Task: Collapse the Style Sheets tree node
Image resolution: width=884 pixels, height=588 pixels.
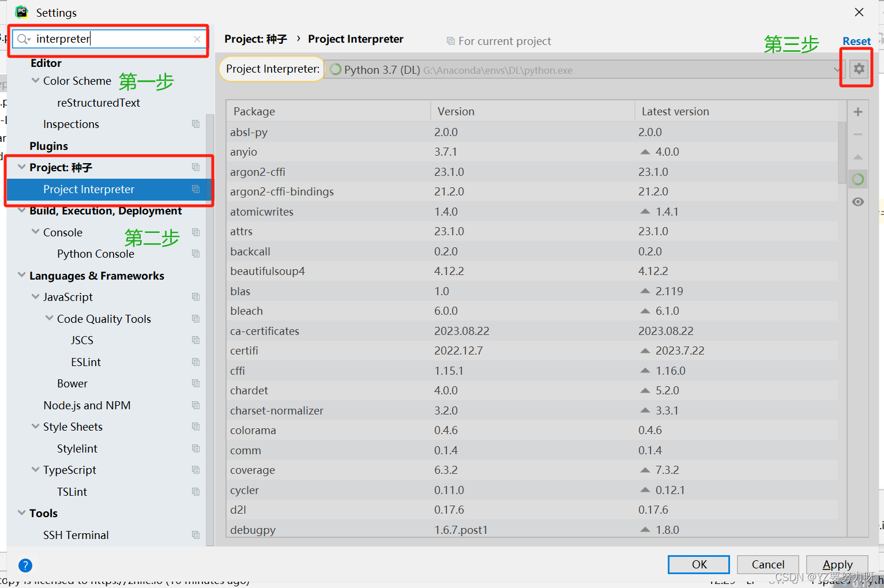Action: tap(36, 427)
